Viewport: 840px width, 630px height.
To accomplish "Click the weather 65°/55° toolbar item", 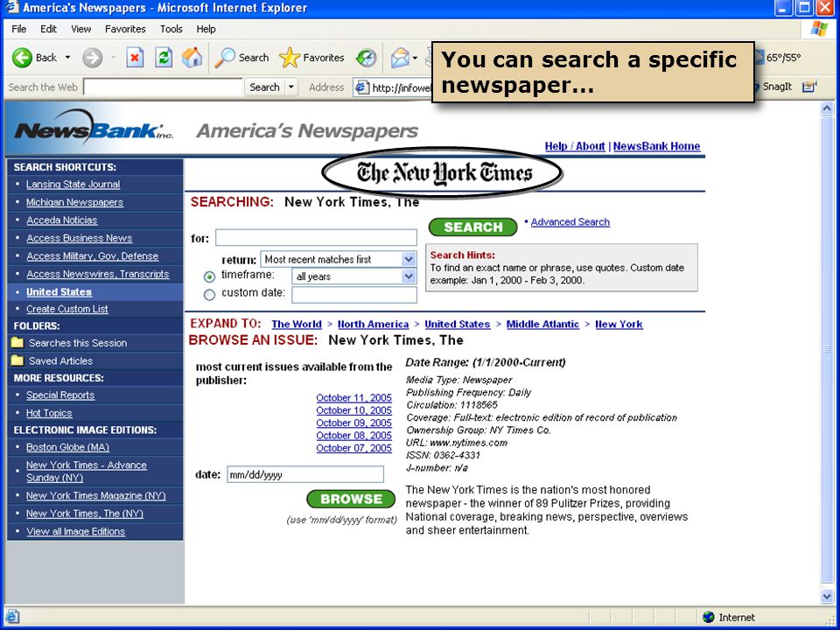I will click(x=778, y=58).
